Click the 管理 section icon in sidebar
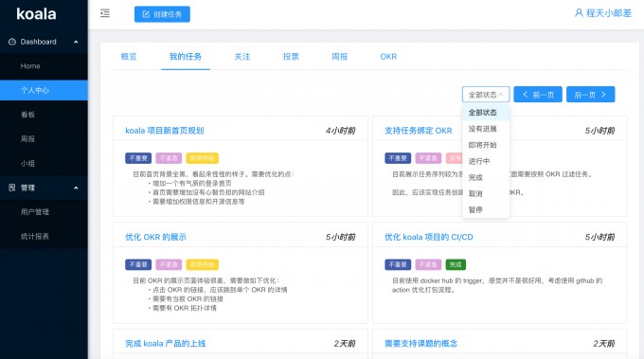 point(12,188)
